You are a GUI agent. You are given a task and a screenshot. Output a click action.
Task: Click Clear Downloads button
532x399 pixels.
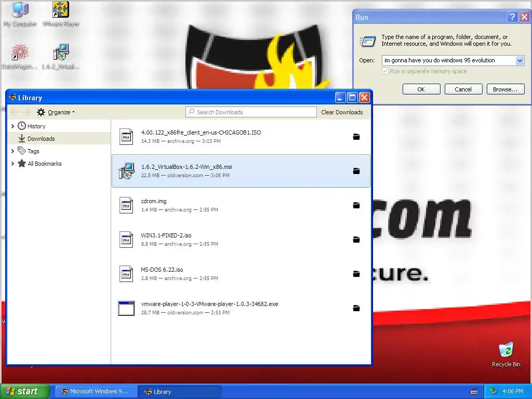342,112
